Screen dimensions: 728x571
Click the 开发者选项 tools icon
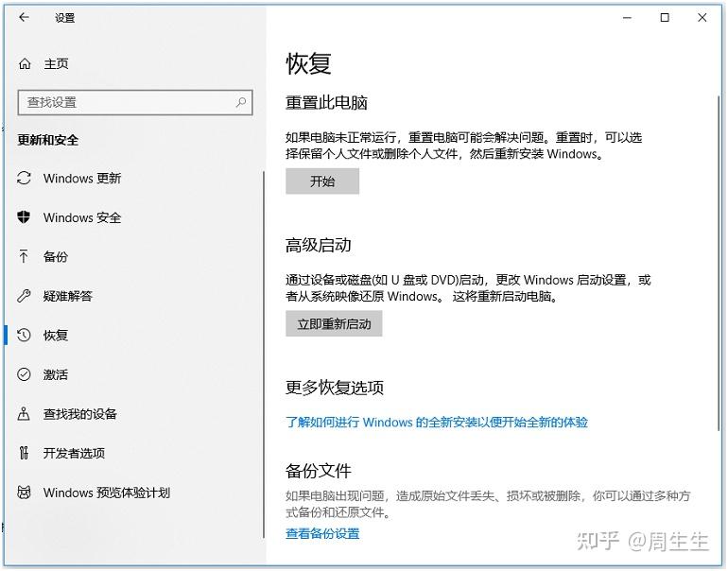point(24,453)
